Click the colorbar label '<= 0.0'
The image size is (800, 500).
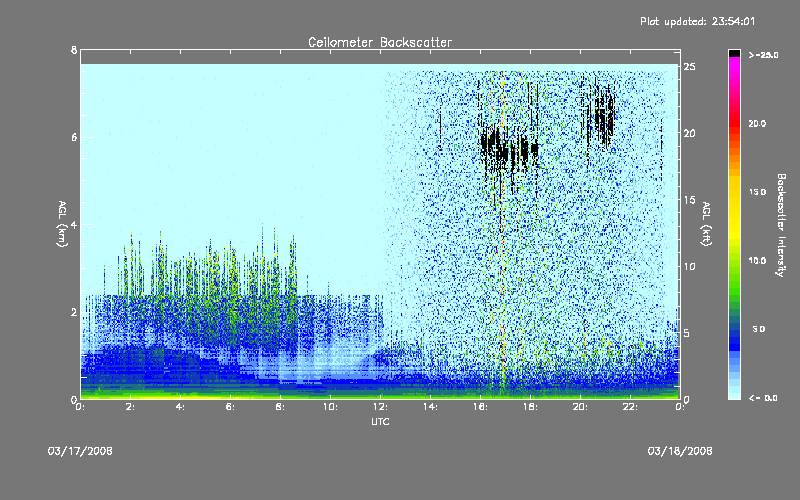(x=764, y=397)
